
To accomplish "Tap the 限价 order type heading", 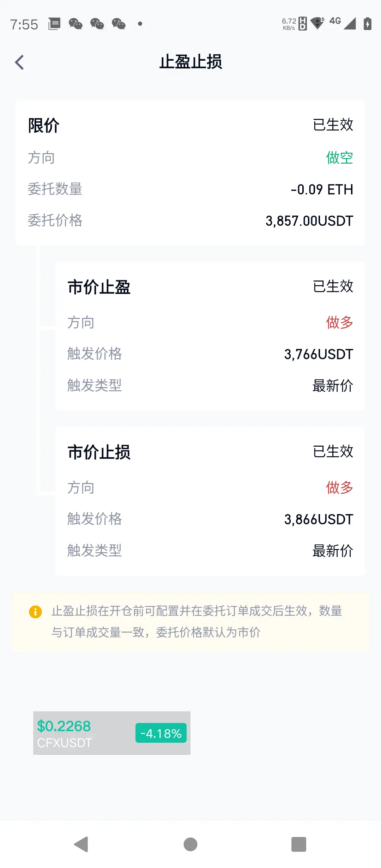I will pos(44,126).
